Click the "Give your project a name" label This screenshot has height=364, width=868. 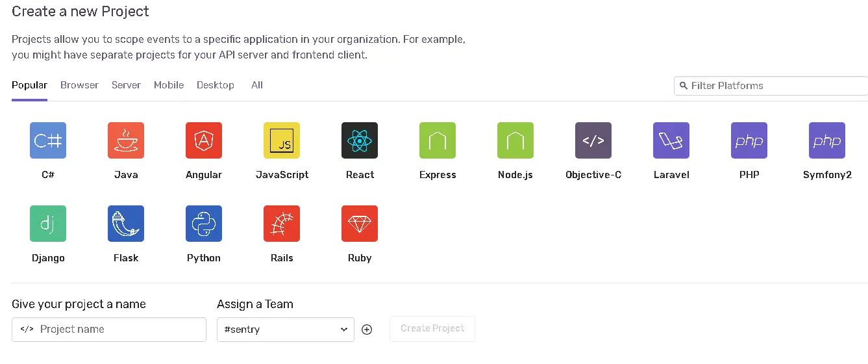[79, 304]
